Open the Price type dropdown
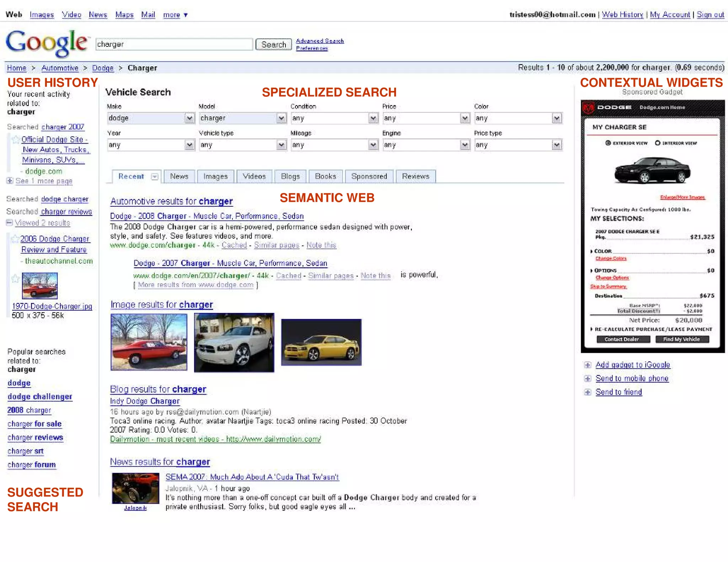Screen dimensions: 728x562 coord(518,145)
